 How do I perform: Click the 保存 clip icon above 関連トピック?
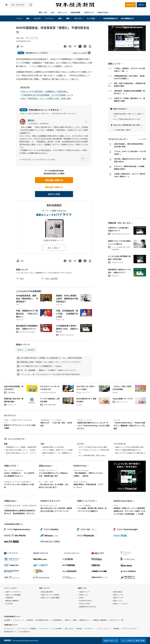coord(18,261)
